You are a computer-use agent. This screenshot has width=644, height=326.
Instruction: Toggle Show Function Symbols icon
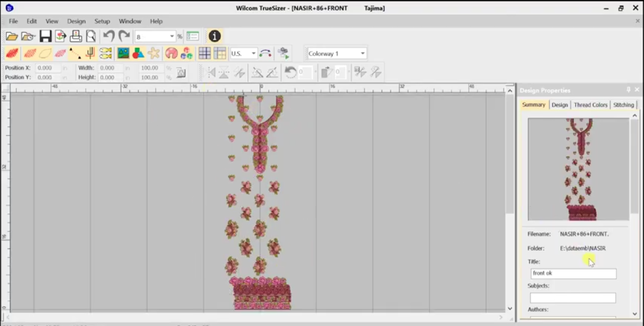click(90, 53)
